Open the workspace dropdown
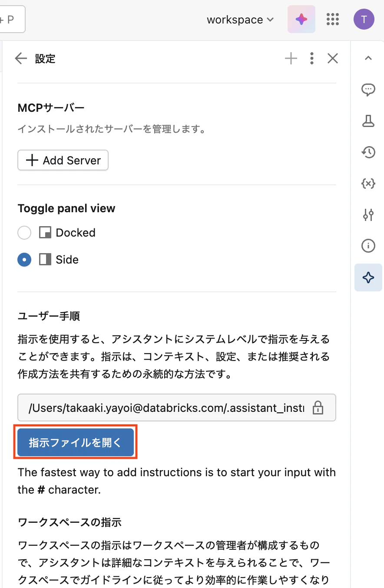The width and height of the screenshot is (384, 588). tap(240, 19)
